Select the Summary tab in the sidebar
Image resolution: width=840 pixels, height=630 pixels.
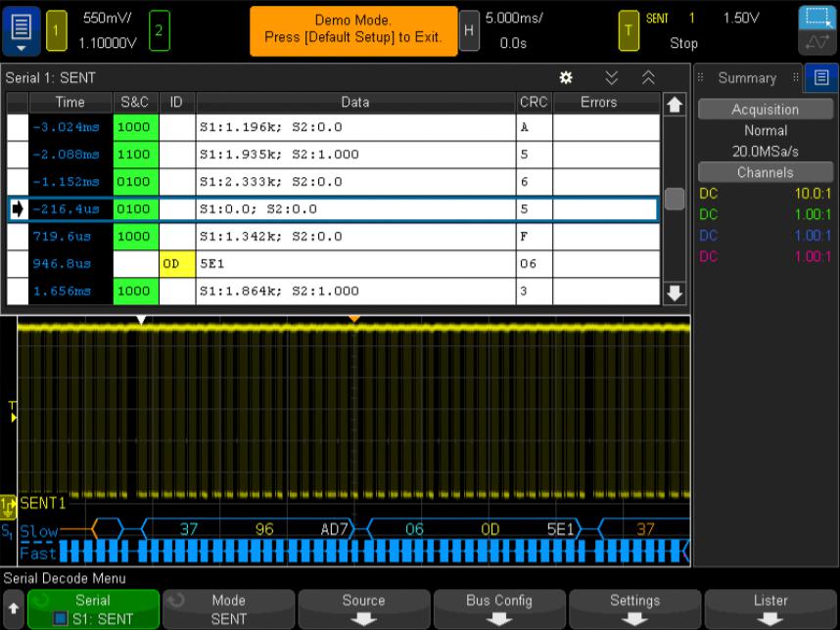click(746, 78)
